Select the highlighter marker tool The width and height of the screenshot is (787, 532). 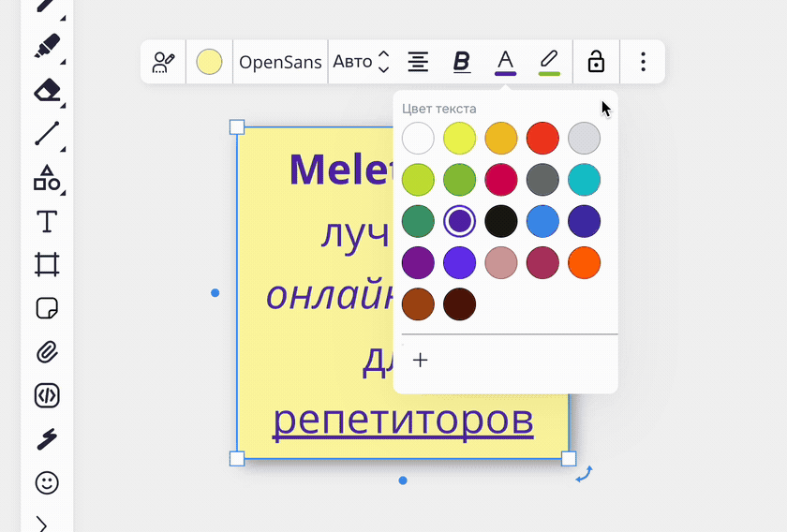pos(47,46)
